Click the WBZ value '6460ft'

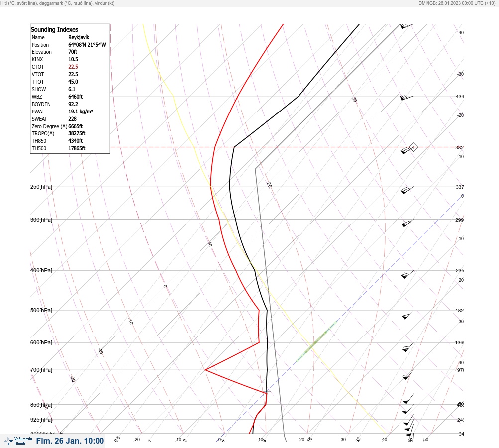click(x=76, y=97)
